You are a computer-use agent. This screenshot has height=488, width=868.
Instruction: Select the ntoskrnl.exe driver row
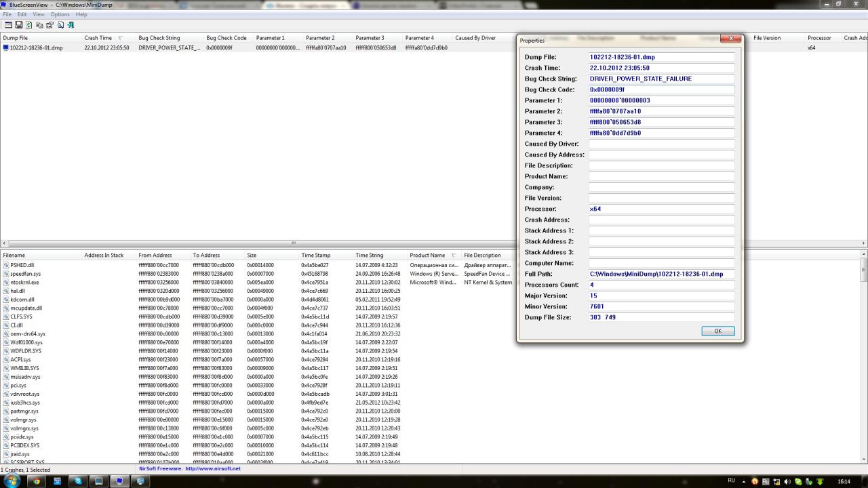(x=25, y=283)
